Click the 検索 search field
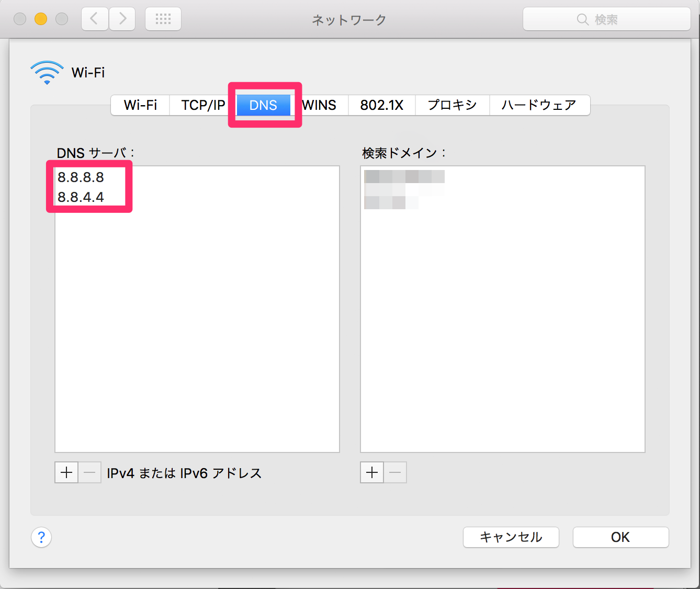Screen dimensions: 700x589 coord(607,19)
